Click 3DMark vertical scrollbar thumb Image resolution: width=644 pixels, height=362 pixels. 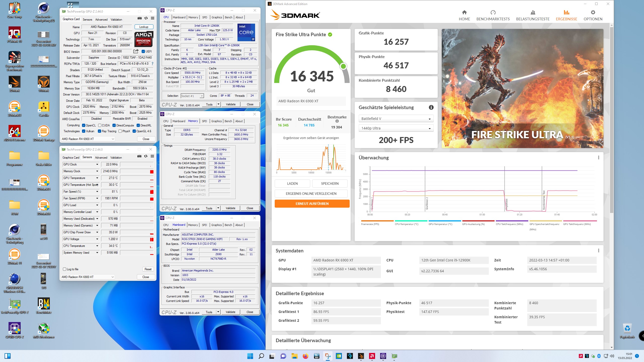click(x=612, y=120)
